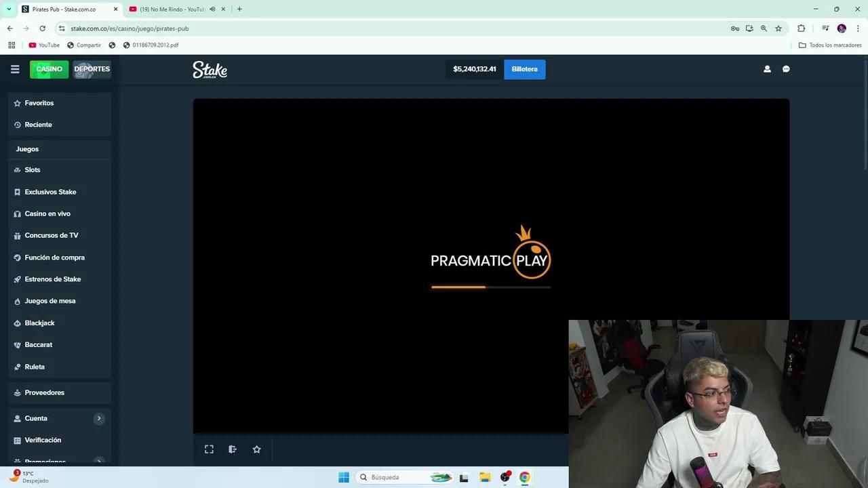The height and width of the screenshot is (488, 868).
Task: Add Pirates Pub to favorites star
Action: (256, 449)
